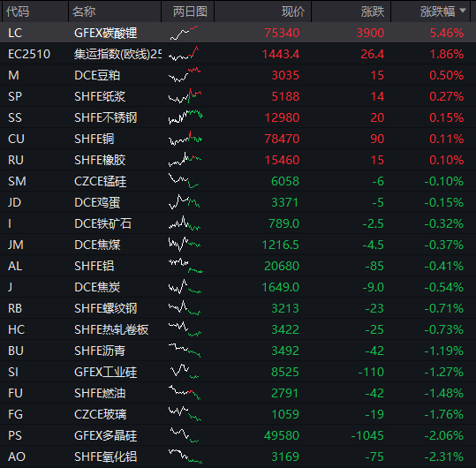Click the RU price 15460
The width and height of the screenshot is (476, 468).
point(282,160)
